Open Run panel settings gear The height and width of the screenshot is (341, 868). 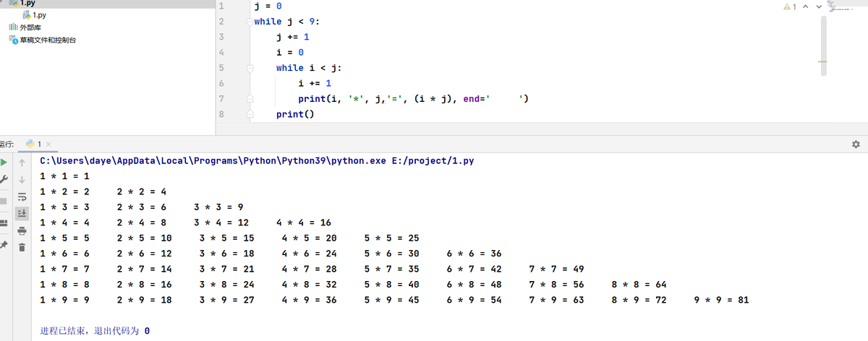pyautogui.click(x=856, y=144)
